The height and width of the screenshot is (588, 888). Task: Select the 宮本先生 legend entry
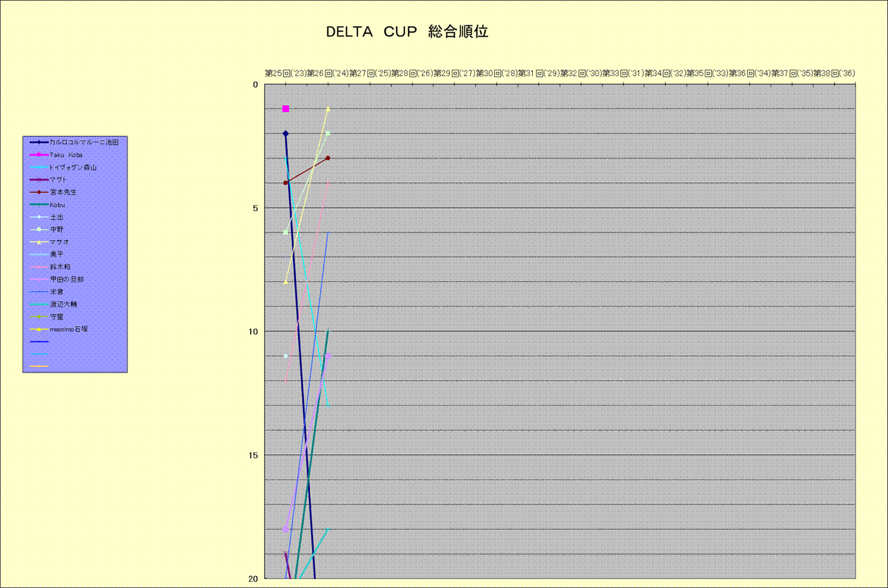coord(54,192)
